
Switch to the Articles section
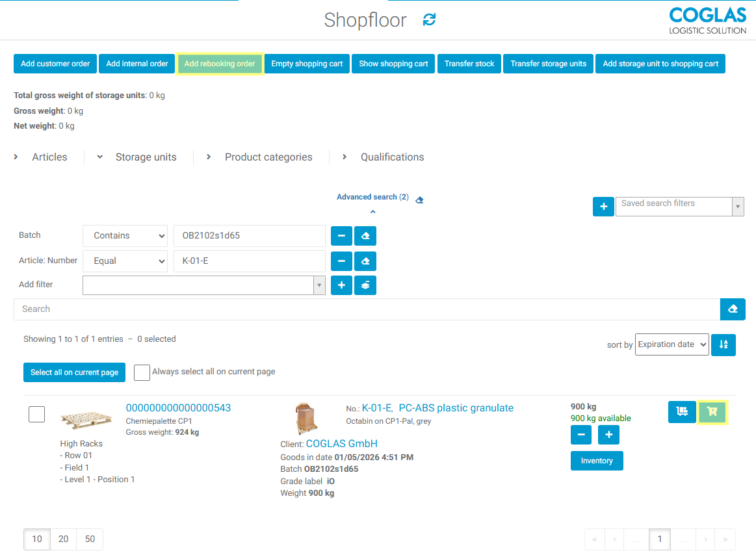[49, 157]
